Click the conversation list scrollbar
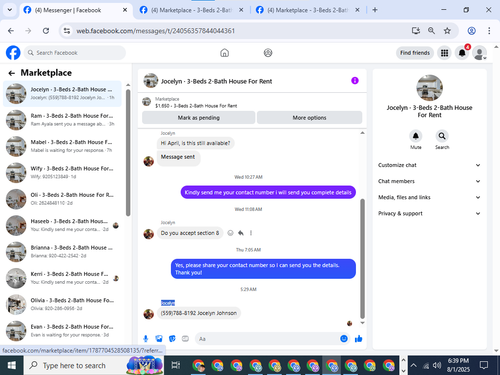 click(x=128, y=153)
